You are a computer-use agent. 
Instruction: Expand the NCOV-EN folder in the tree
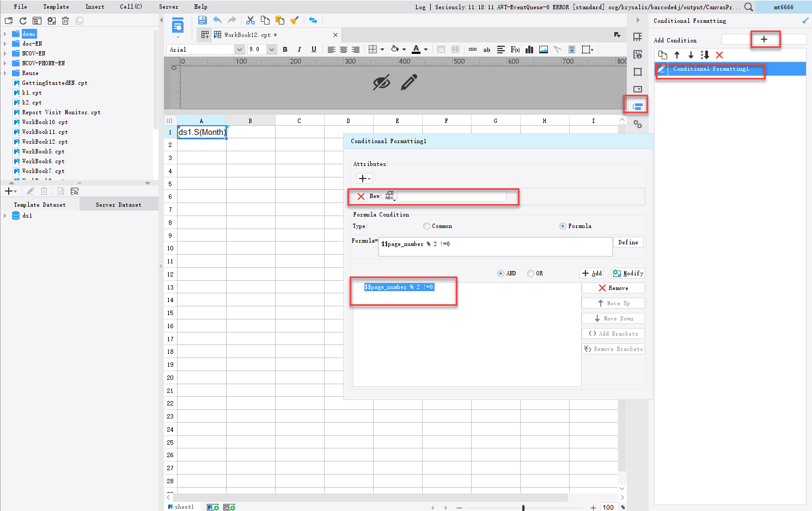(5, 53)
